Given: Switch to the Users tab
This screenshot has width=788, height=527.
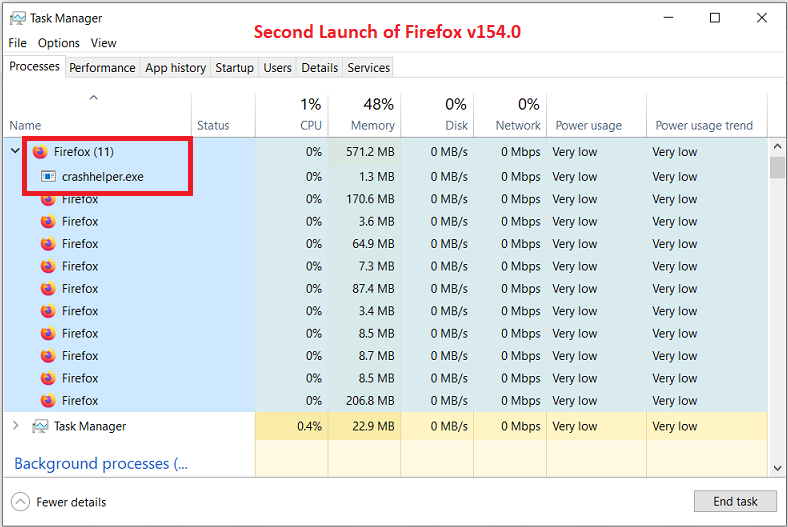Looking at the screenshot, I should (x=277, y=67).
